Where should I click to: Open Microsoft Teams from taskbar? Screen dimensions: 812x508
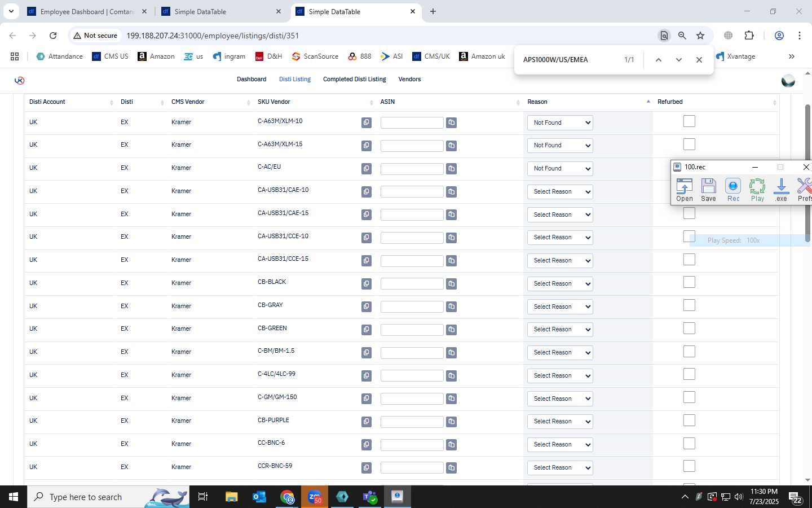(x=370, y=497)
